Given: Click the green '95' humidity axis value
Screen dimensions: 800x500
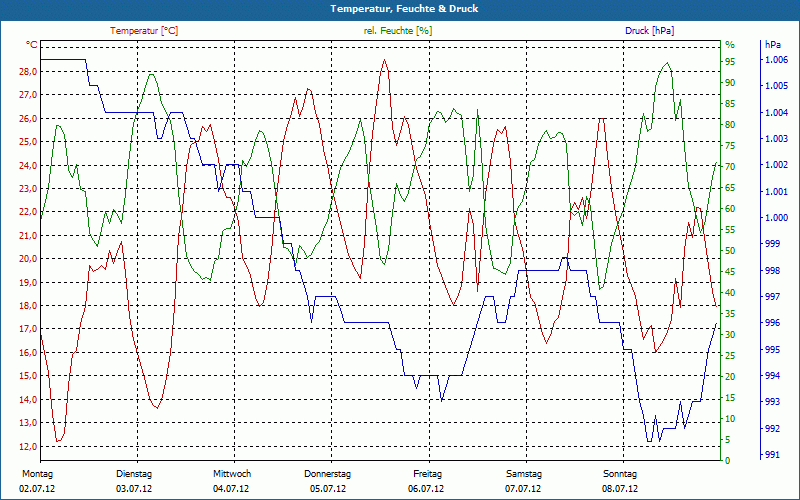Looking at the screenshot, I should click(x=730, y=62).
